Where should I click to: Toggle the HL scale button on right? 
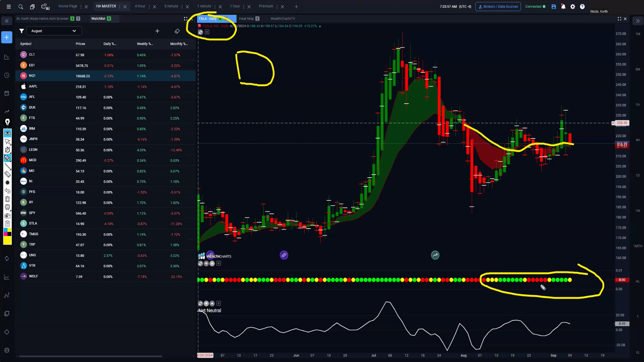[638, 282]
